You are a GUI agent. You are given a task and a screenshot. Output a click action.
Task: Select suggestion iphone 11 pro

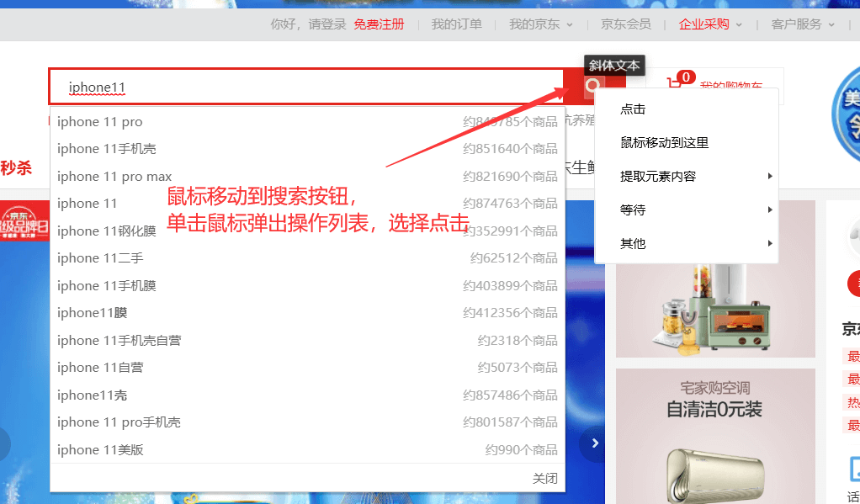coord(307,122)
